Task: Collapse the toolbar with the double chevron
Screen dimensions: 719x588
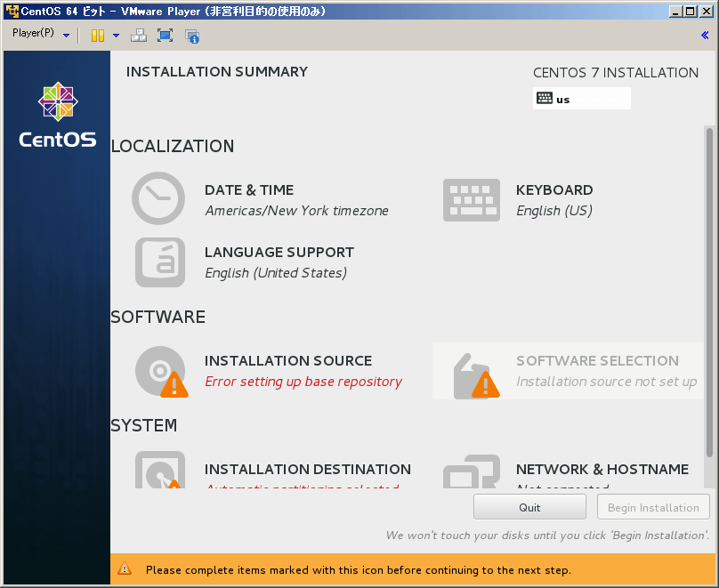Action: click(x=705, y=36)
